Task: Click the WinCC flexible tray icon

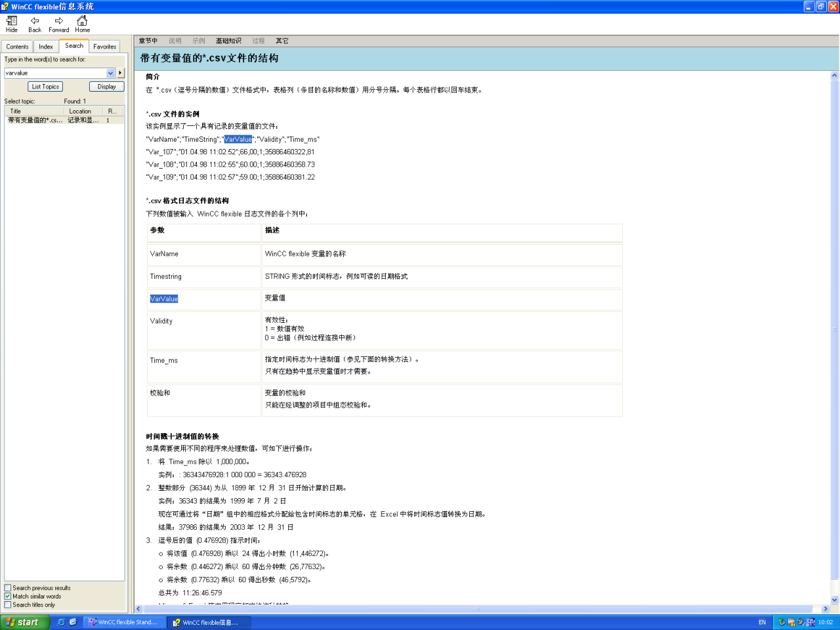Action: coord(810,622)
